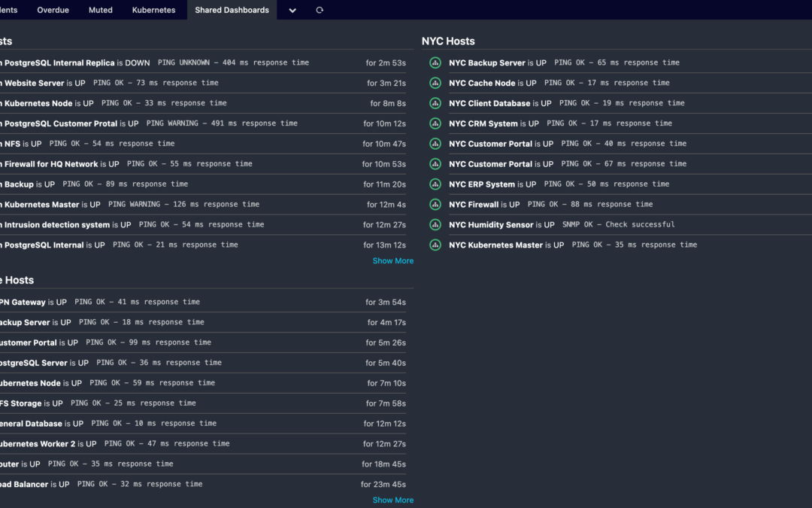Select PostgreSQL Internal 21 ms row
Viewport: 812px width, 508px height.
coord(203,245)
